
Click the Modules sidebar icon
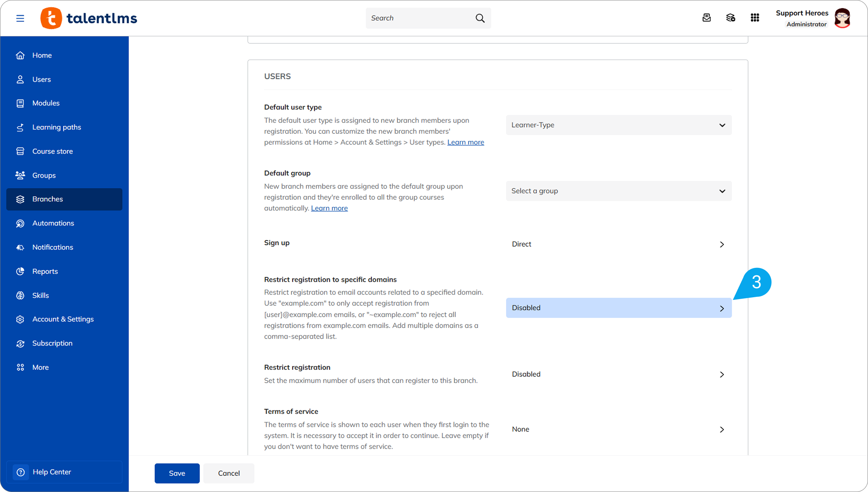tap(20, 103)
